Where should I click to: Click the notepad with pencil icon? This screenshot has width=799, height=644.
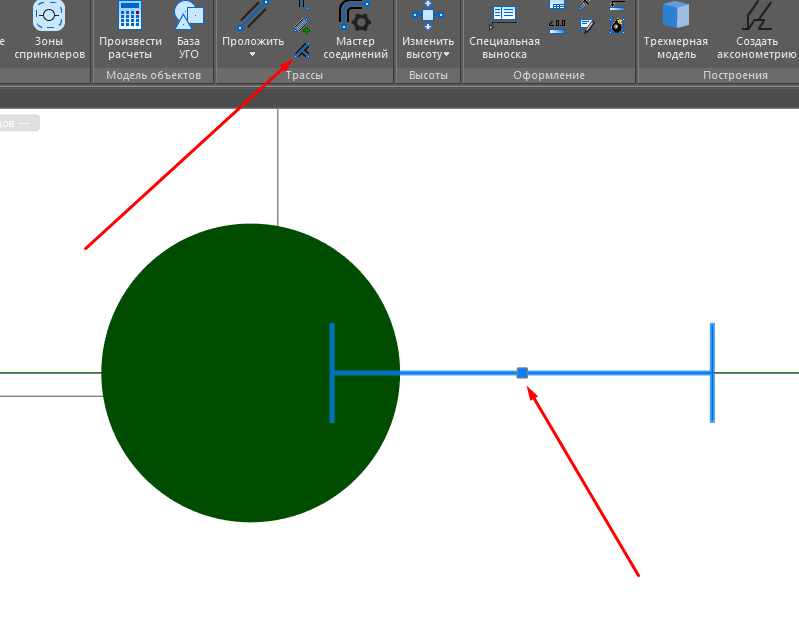pos(587,25)
